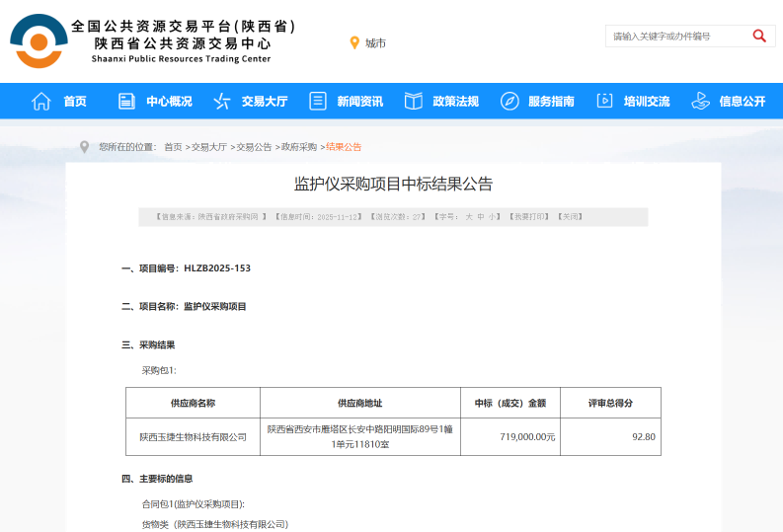Viewport: 783px width, 532px height.
Task: Click the orange location pin icon
Action: click(354, 42)
